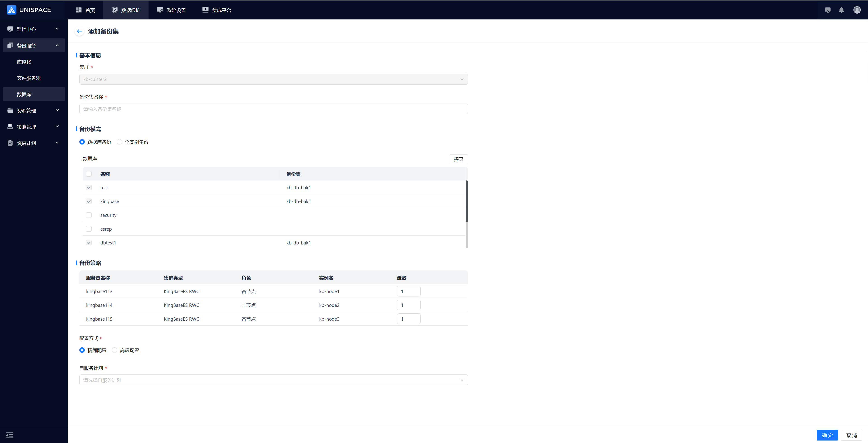This screenshot has height=443, width=868.
Task: Expand the 策略管理 sidebar menu
Action: (x=34, y=127)
